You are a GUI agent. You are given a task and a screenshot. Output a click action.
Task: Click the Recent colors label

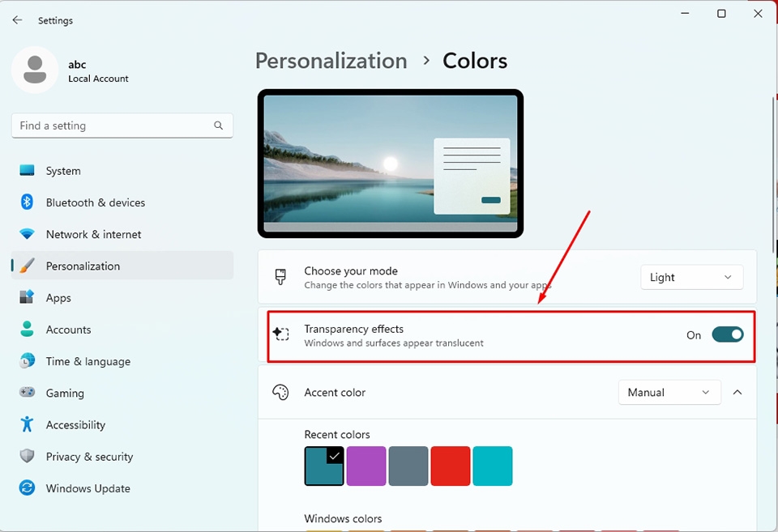tap(337, 434)
